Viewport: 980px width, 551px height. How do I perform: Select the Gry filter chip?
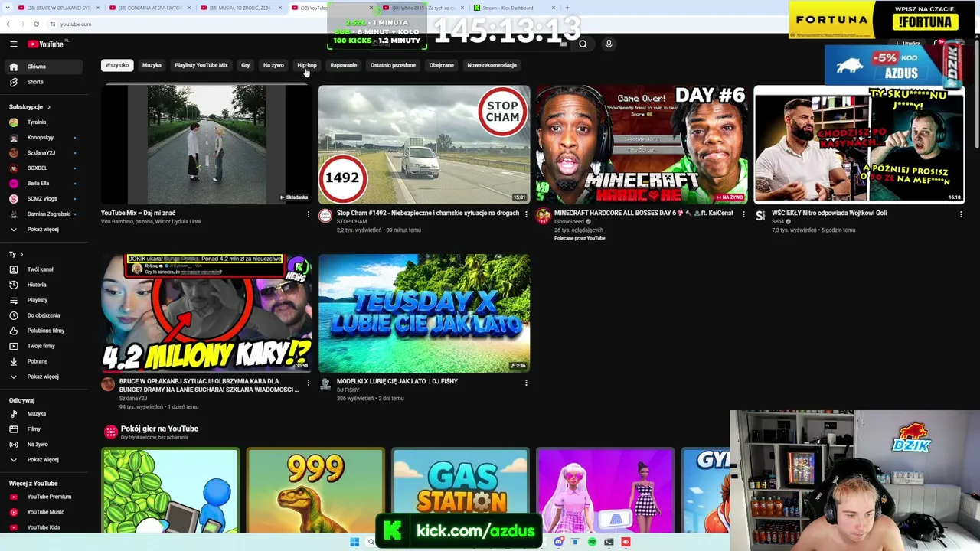coord(246,65)
